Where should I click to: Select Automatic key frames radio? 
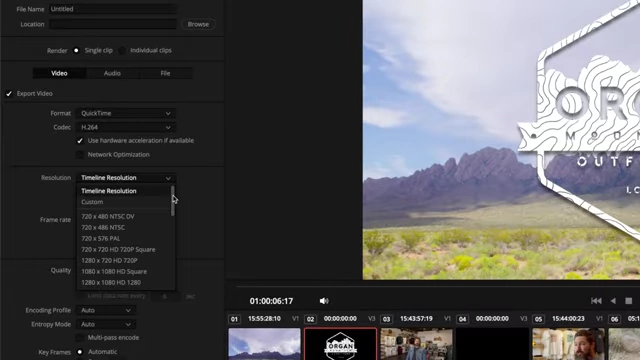80,352
